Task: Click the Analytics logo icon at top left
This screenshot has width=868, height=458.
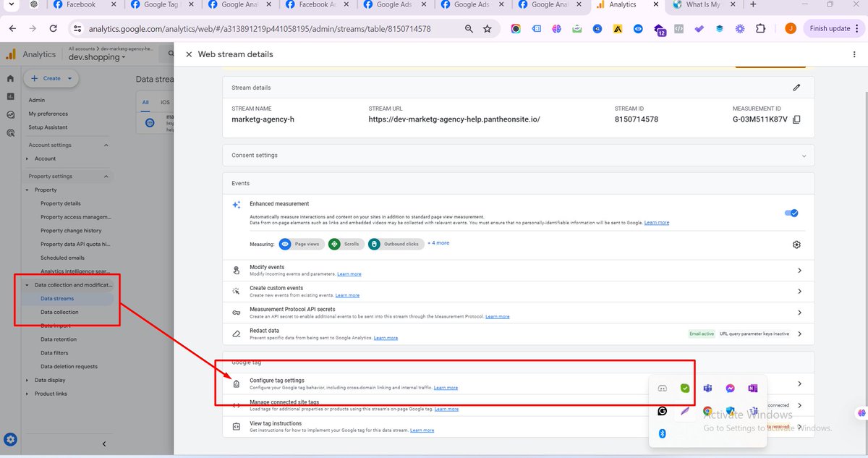Action: pos(9,54)
